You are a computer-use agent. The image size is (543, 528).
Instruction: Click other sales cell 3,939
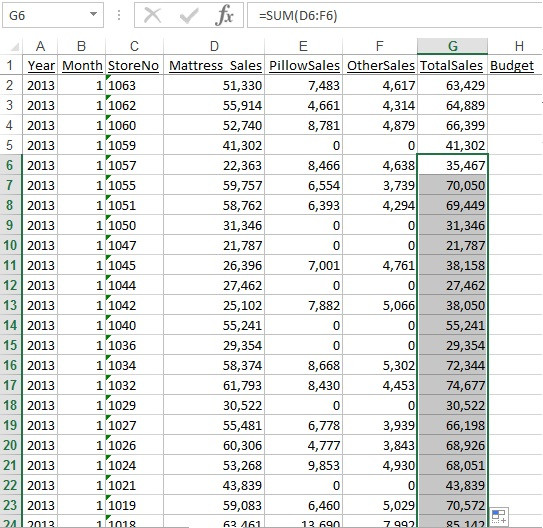(x=380, y=425)
